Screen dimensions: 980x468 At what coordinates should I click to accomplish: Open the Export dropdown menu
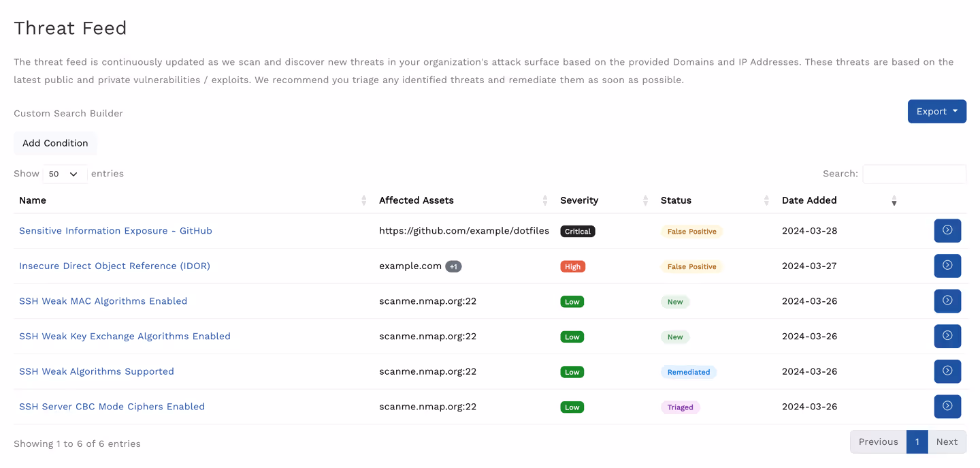(936, 111)
